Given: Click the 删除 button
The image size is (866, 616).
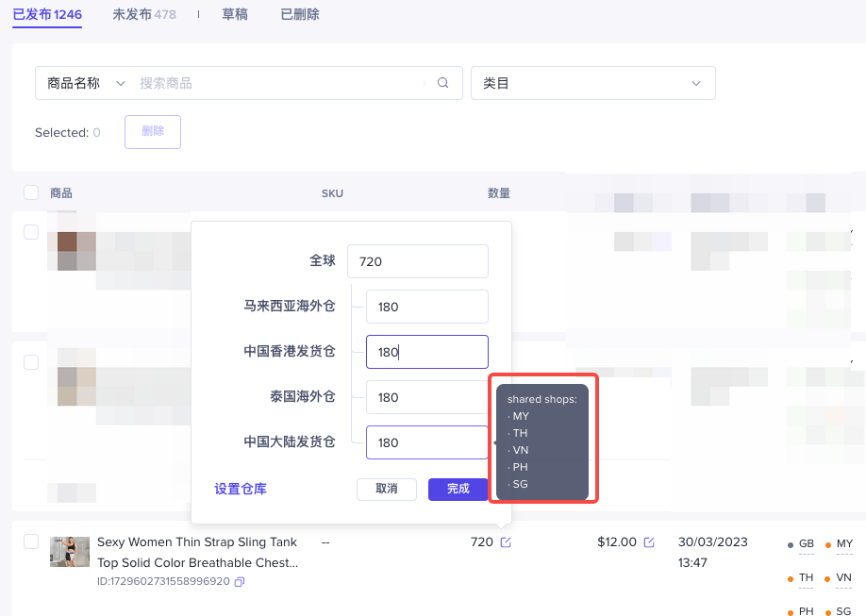Looking at the screenshot, I should 152,132.
